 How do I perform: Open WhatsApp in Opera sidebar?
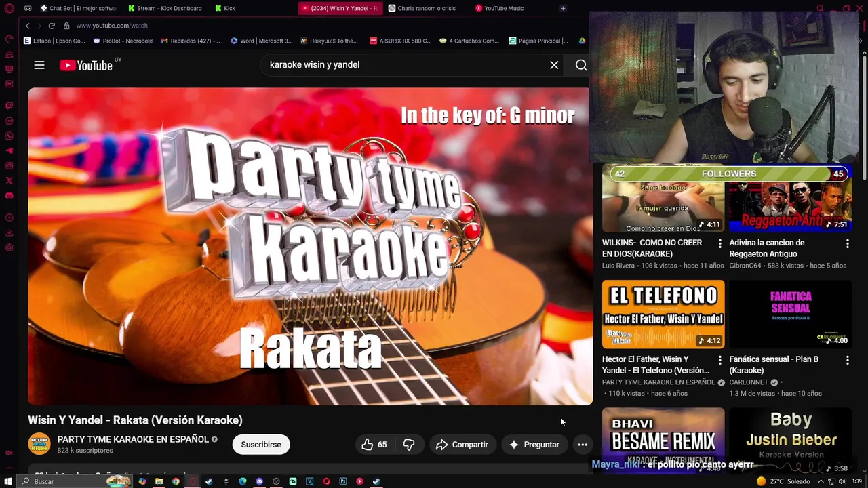click(9, 136)
